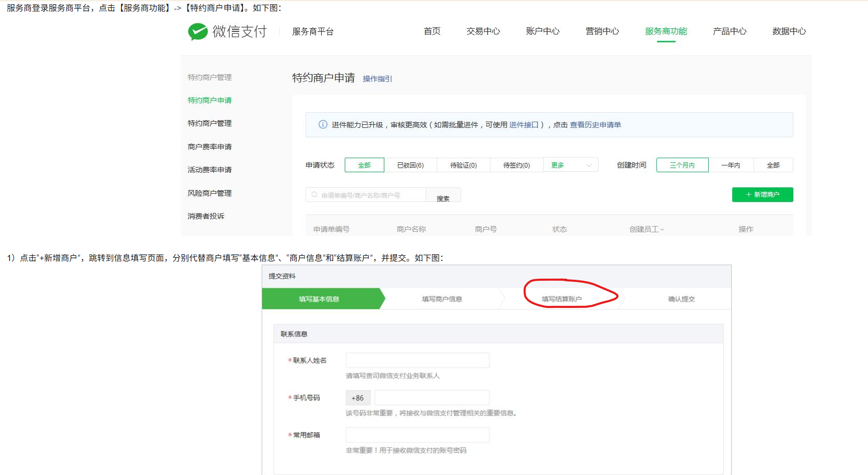
Task: Select the 填写基本信息 step
Action: pyautogui.click(x=323, y=299)
